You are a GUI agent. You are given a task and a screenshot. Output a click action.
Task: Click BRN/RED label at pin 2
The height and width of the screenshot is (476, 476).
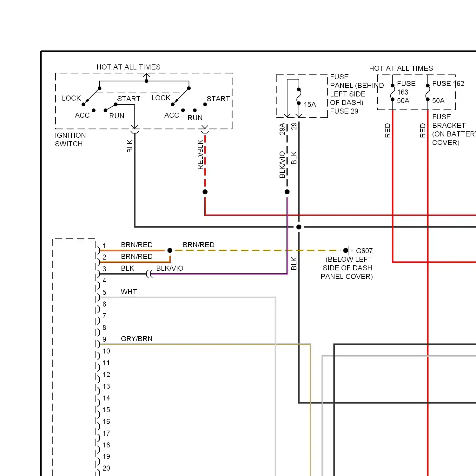click(137, 256)
